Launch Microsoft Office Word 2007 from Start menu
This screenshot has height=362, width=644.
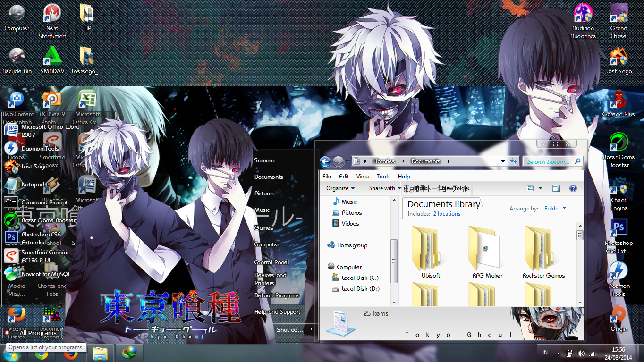42,131
